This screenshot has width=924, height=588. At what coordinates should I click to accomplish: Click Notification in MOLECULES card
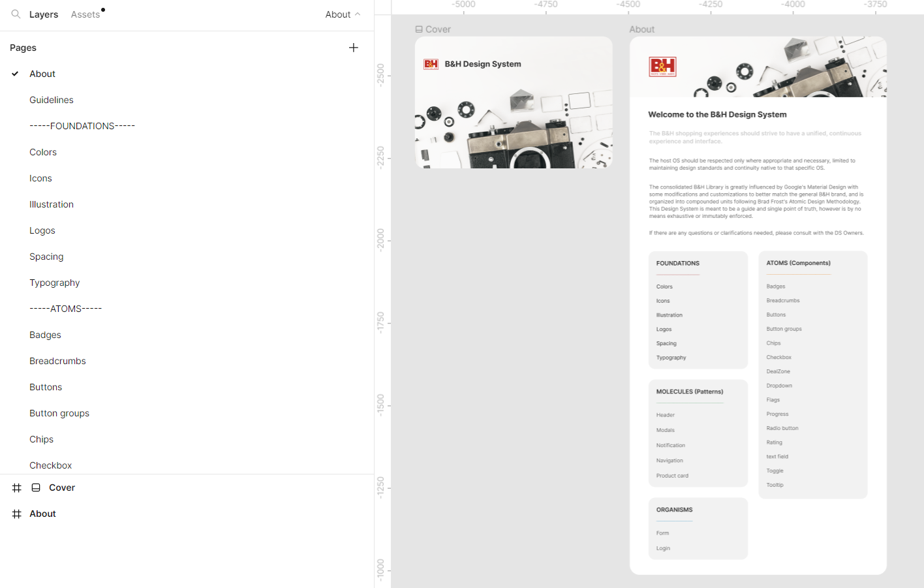pos(670,445)
